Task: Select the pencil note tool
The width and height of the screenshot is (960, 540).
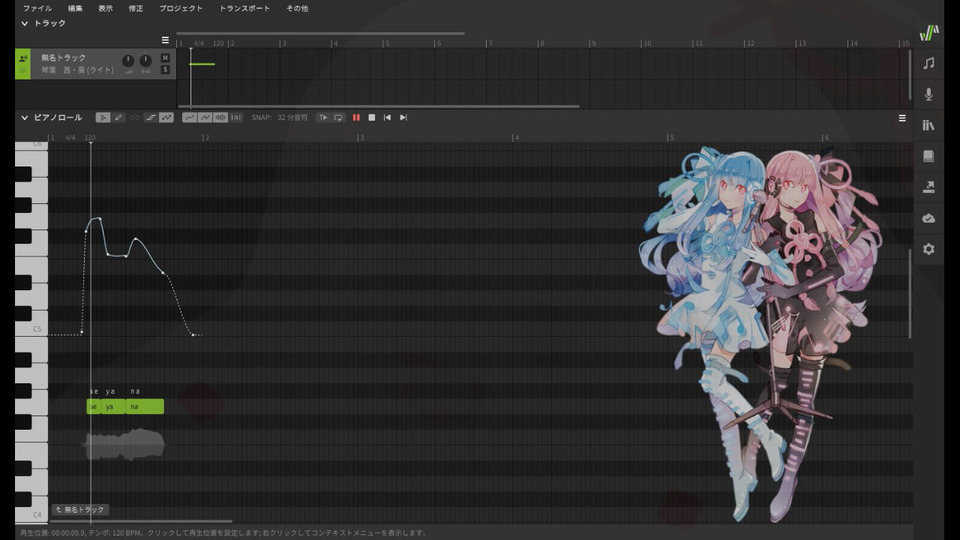Action: click(x=119, y=118)
